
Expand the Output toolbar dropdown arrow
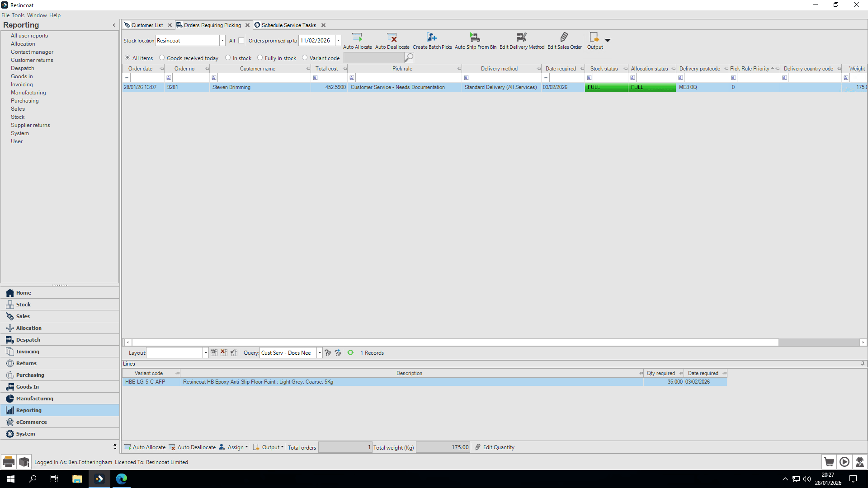point(608,40)
